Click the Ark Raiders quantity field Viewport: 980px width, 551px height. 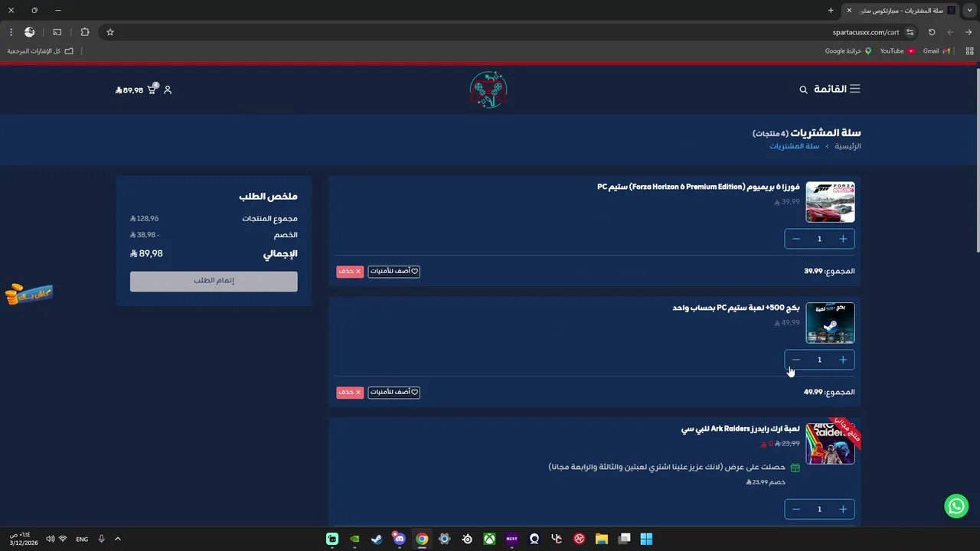[x=819, y=509]
